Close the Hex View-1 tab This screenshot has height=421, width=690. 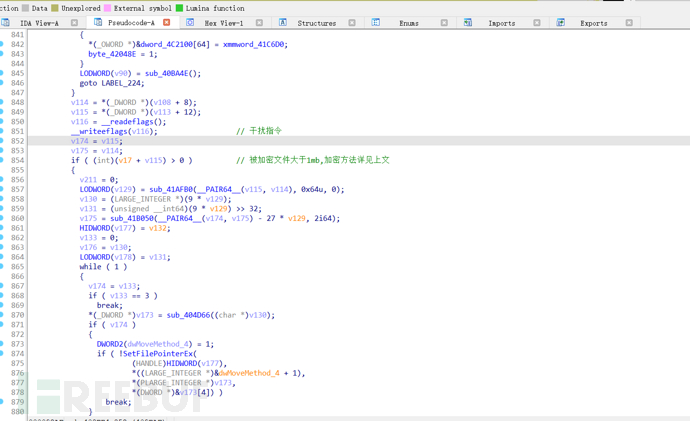(x=259, y=22)
